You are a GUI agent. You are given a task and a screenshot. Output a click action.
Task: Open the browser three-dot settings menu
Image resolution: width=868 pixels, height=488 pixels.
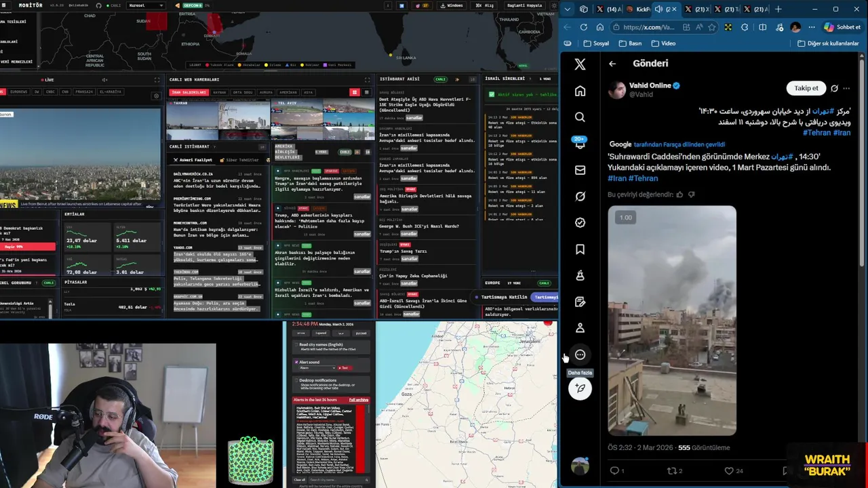pos(812,27)
